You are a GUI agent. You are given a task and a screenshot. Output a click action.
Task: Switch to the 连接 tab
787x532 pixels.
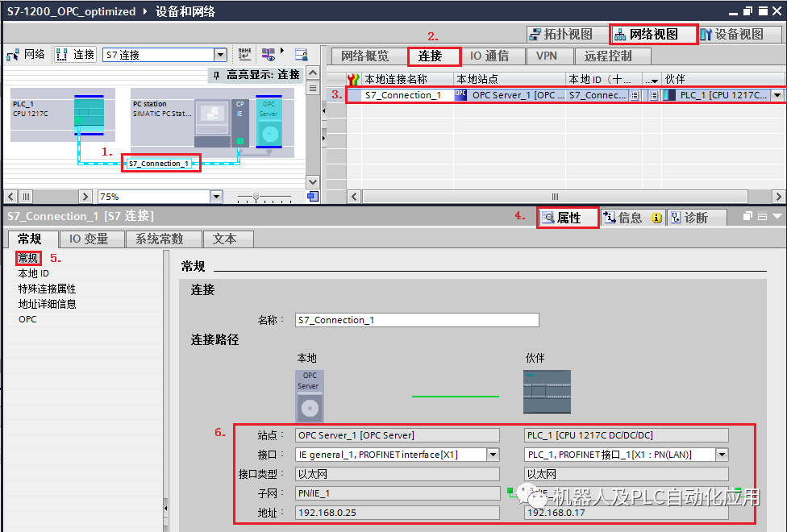point(433,56)
